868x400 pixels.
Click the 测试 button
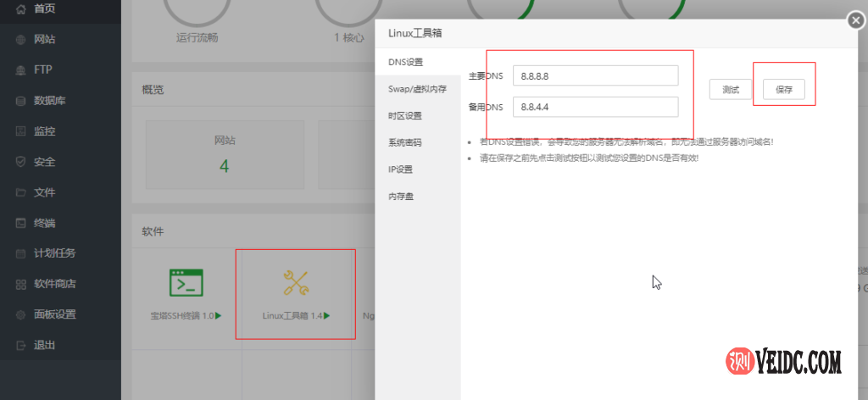731,90
